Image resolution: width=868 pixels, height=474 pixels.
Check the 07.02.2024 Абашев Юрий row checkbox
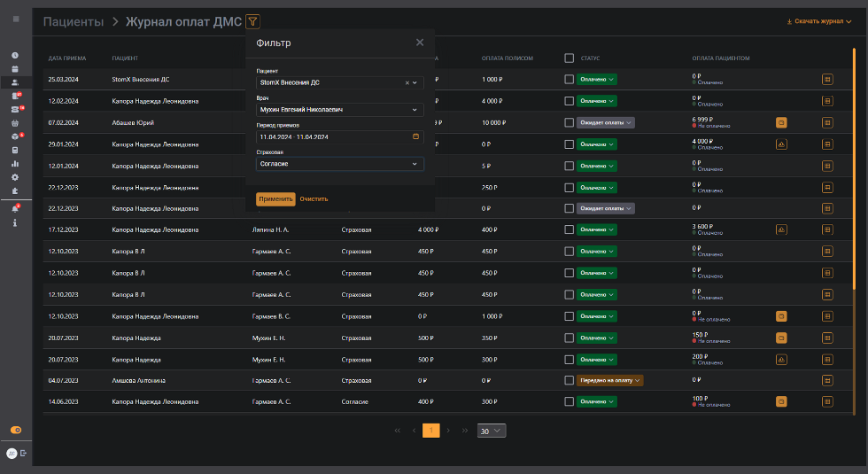pos(569,122)
